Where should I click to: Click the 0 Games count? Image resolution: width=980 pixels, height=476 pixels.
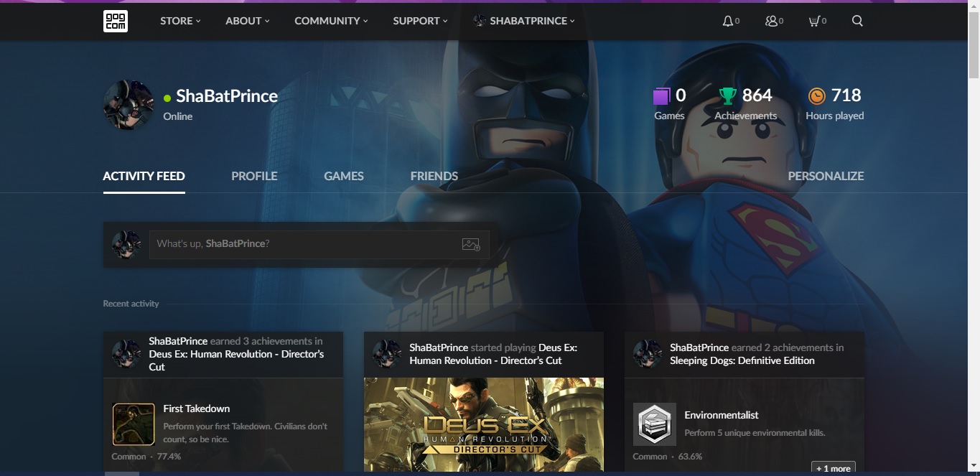click(x=681, y=95)
